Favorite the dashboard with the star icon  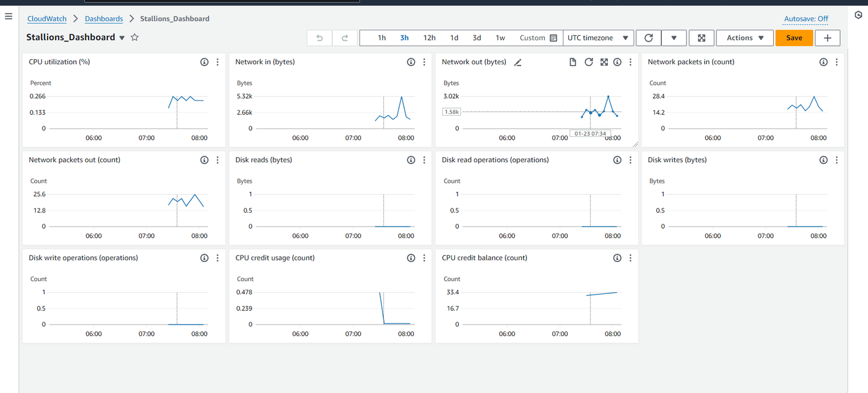tap(134, 37)
